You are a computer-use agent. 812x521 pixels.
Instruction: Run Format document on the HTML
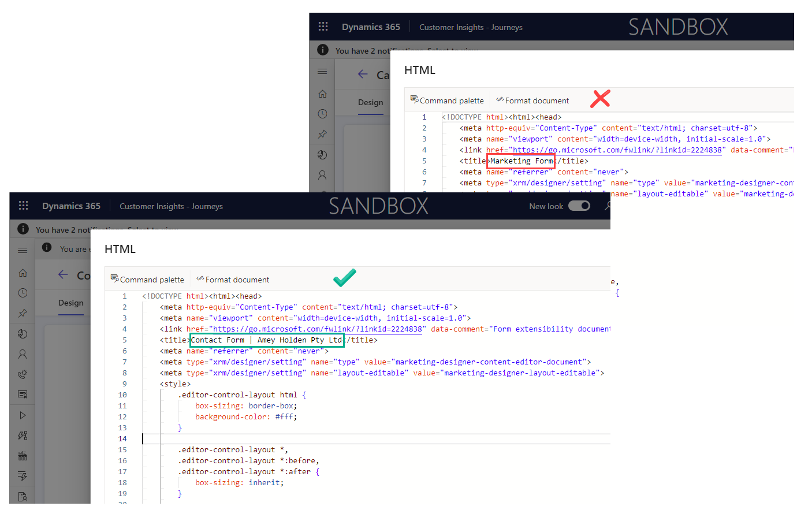click(x=233, y=279)
